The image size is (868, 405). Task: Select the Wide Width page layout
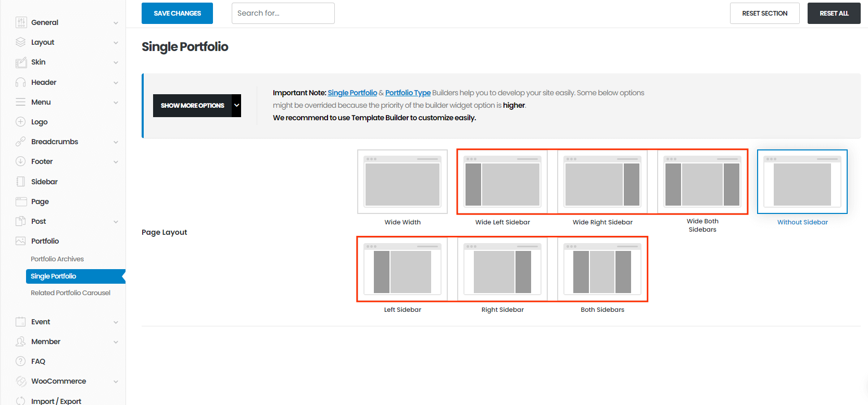pyautogui.click(x=402, y=182)
